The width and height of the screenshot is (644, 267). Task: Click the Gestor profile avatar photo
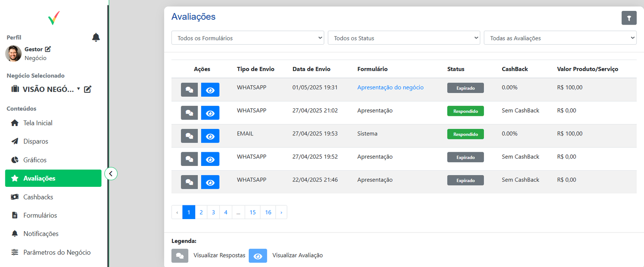pyautogui.click(x=13, y=54)
